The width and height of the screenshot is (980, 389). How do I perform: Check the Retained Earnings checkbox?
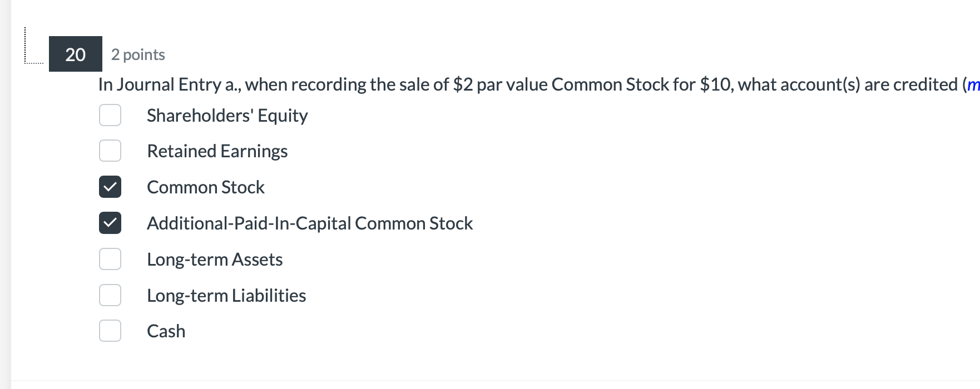click(x=110, y=151)
